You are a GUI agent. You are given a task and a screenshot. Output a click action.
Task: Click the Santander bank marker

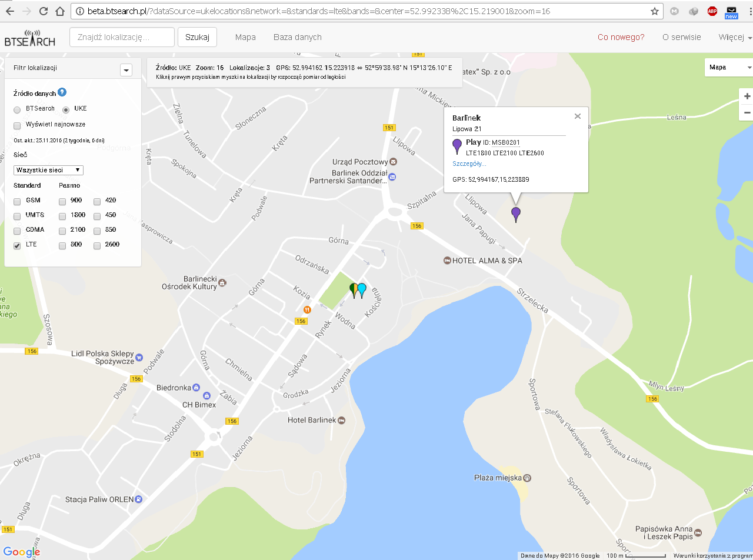point(392,176)
